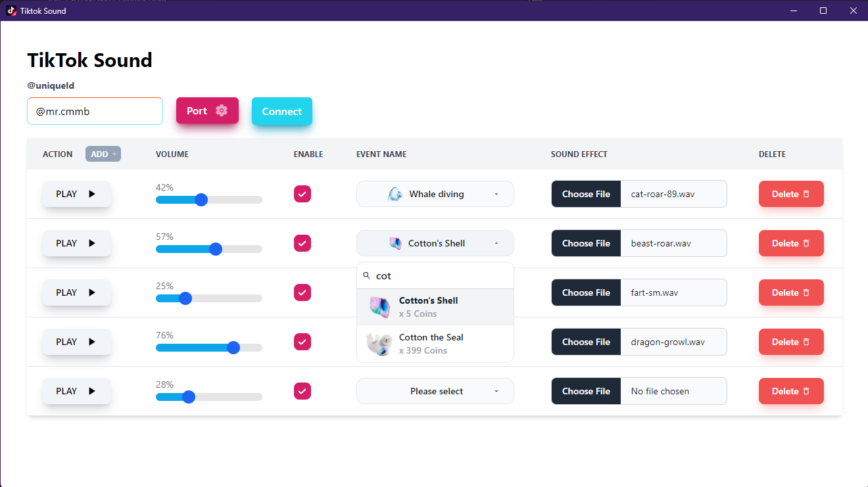Click trash icon on fart-sm.wav Delete button

click(806, 292)
